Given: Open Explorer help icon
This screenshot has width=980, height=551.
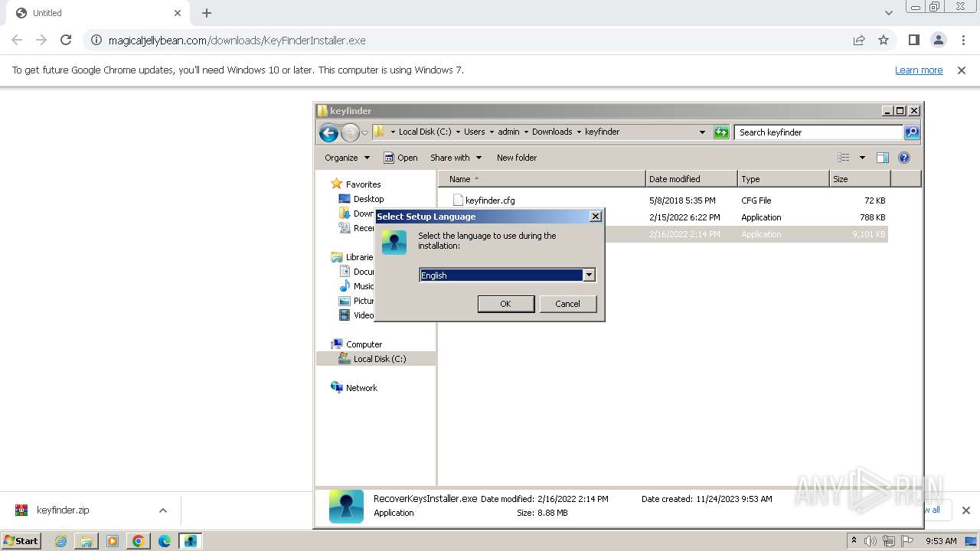Looking at the screenshot, I should [x=904, y=158].
